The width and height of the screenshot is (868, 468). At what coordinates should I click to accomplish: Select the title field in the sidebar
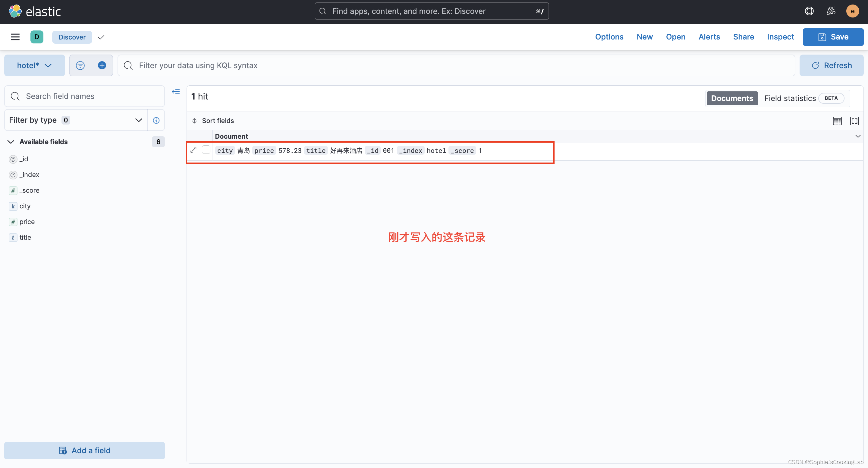[25, 237]
